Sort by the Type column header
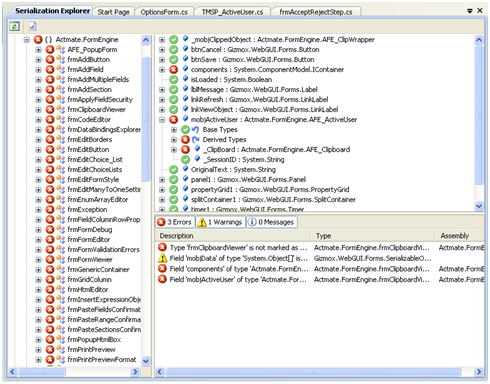Image resolution: width=490 pixels, height=384 pixels. pyautogui.click(x=373, y=236)
